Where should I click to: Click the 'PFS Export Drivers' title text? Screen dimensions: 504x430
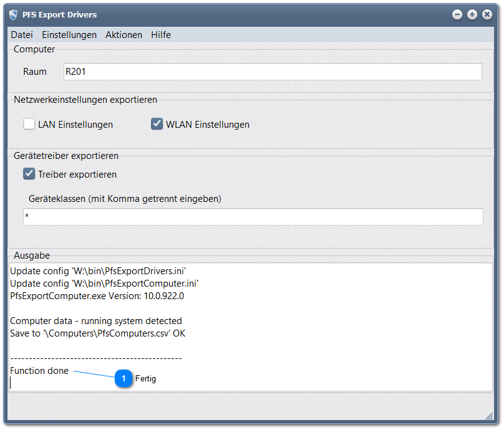coord(59,14)
